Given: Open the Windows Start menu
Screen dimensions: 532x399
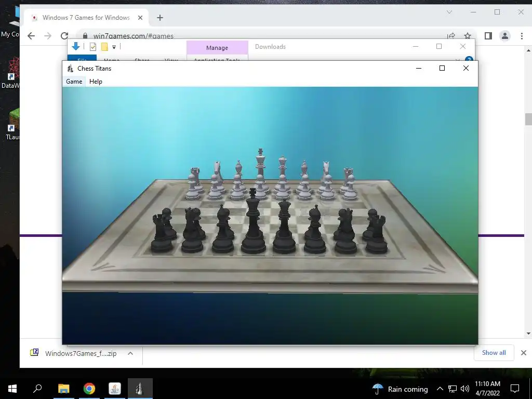Looking at the screenshot, I should [12, 389].
